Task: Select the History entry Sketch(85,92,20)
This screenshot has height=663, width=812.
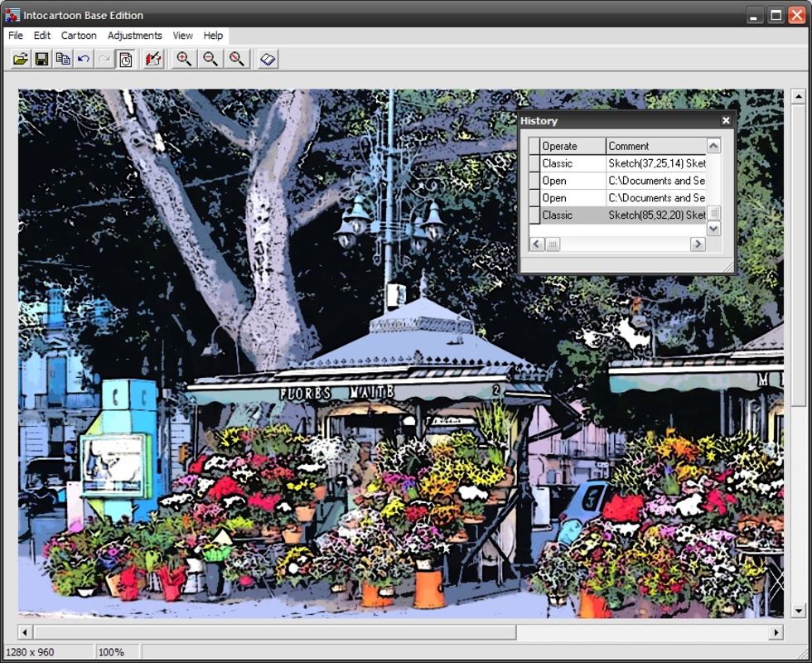Action: point(617,215)
